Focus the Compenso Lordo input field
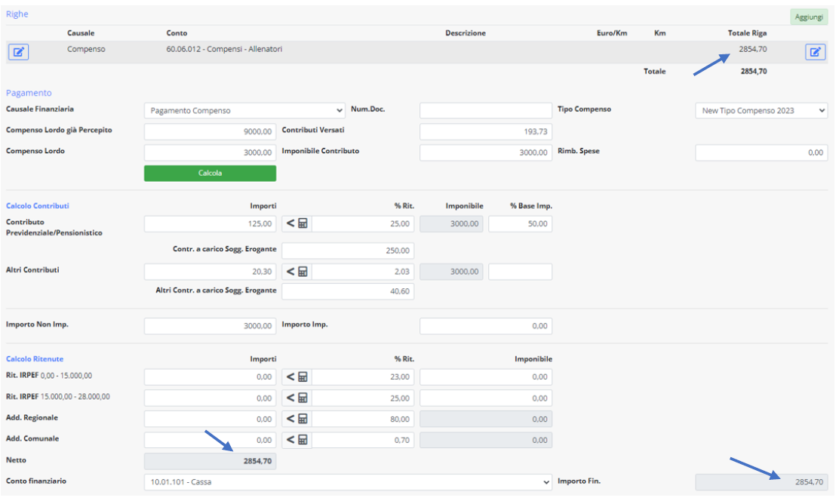 [x=210, y=152]
